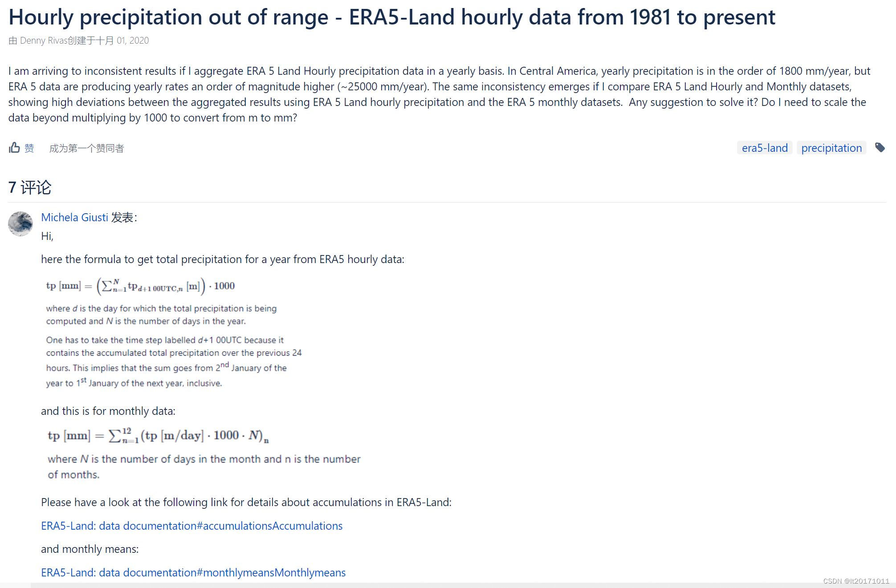
Task: Open the ERA5-Land monthly means documentation link
Action: (193, 572)
